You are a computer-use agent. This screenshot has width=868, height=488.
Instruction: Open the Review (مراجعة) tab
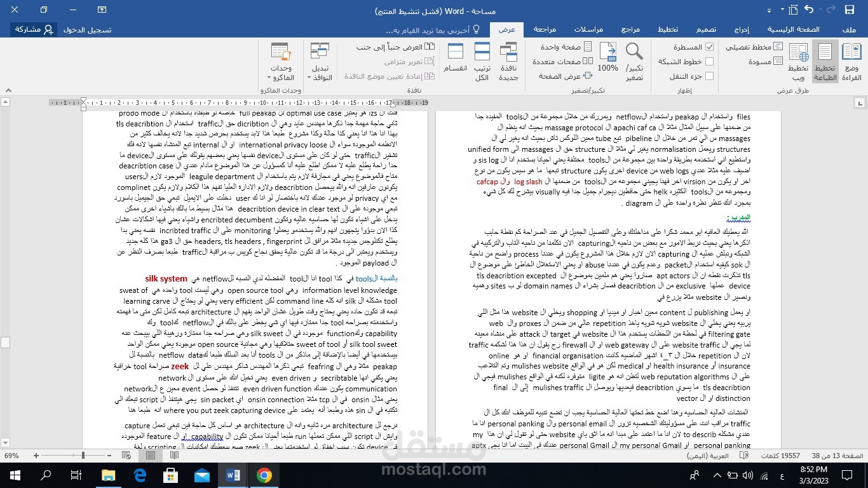click(545, 29)
